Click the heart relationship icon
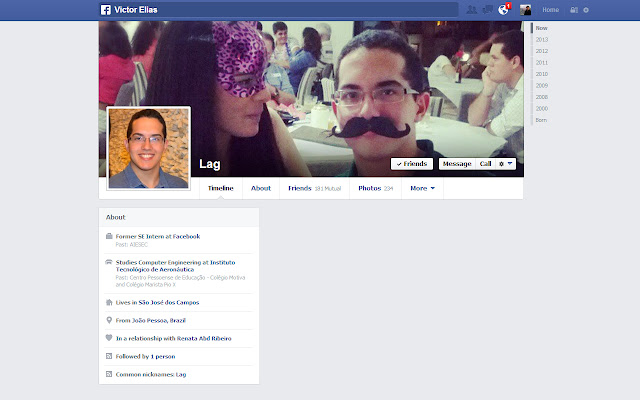Screen dimensions: 640x400 coord(109,338)
